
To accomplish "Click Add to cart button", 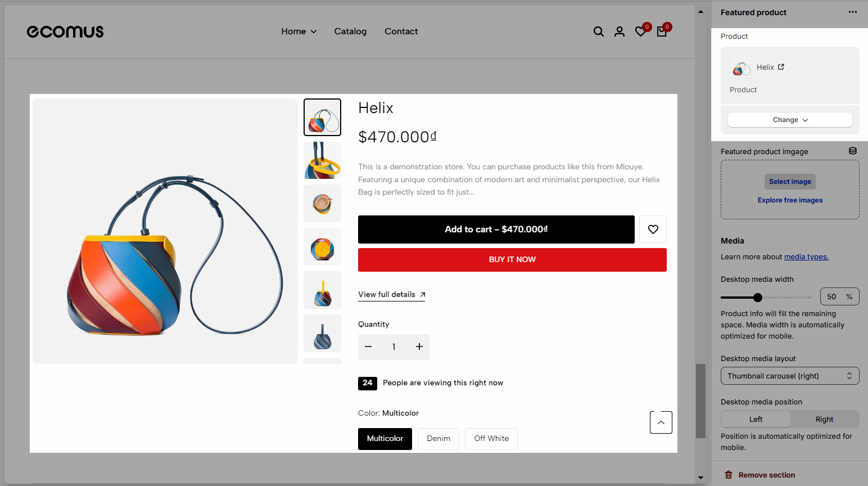I will click(x=496, y=229).
